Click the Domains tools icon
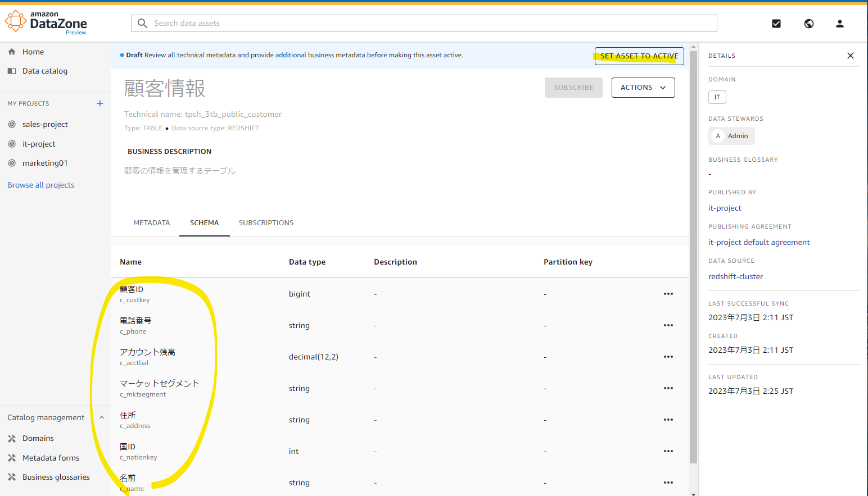The image size is (868, 496). [12, 438]
